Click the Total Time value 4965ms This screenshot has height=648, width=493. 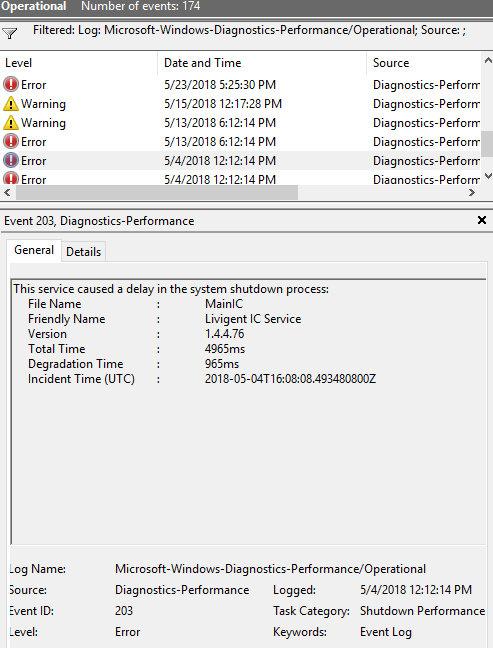click(225, 349)
